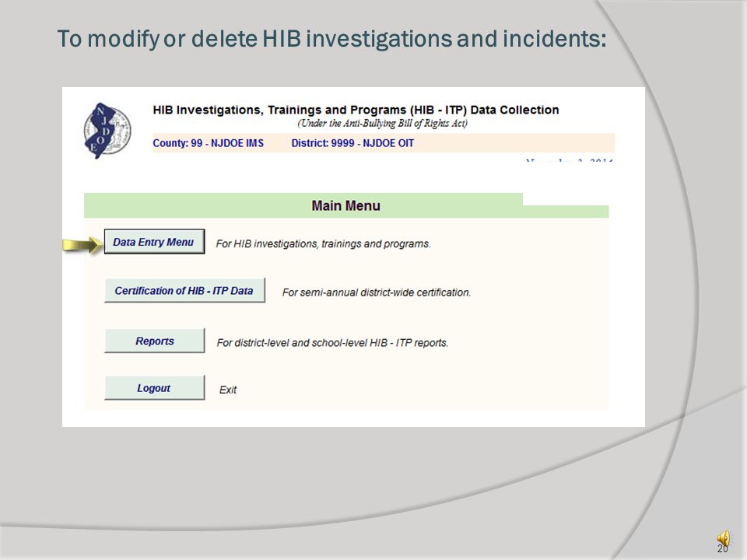This screenshot has width=747, height=560.
Task: Click the HIB - ITP Data Collection title
Action: click(x=356, y=110)
